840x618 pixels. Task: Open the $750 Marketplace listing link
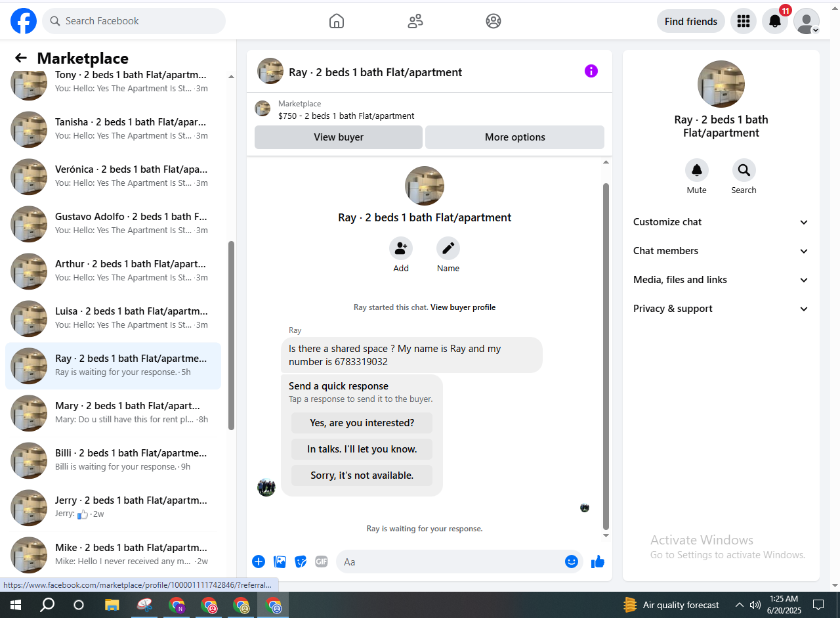pos(346,116)
